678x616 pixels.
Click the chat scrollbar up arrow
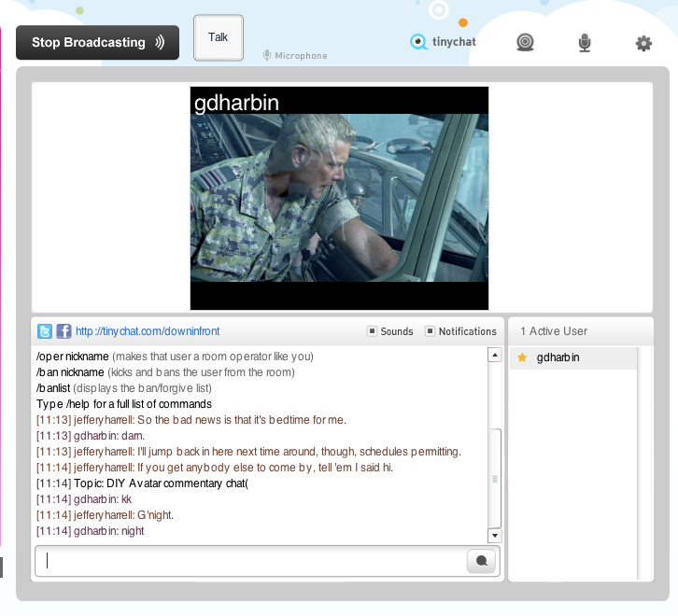point(495,355)
